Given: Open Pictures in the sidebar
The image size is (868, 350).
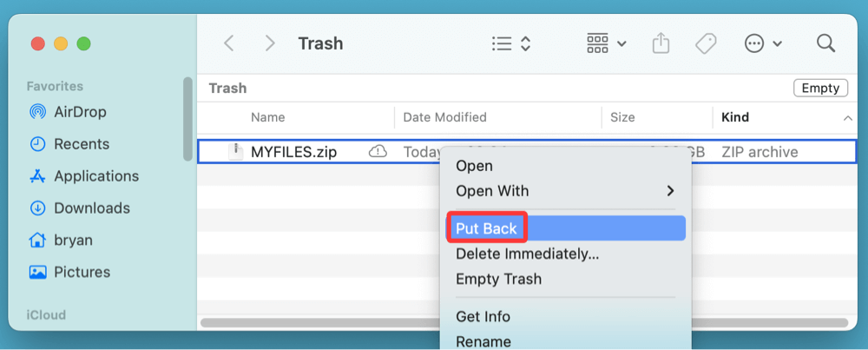Looking at the screenshot, I should 69,273.
